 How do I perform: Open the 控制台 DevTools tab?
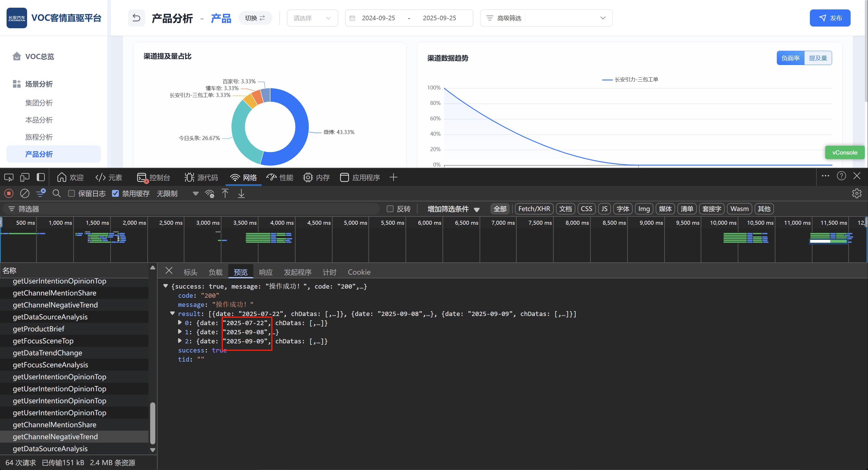[x=154, y=177]
